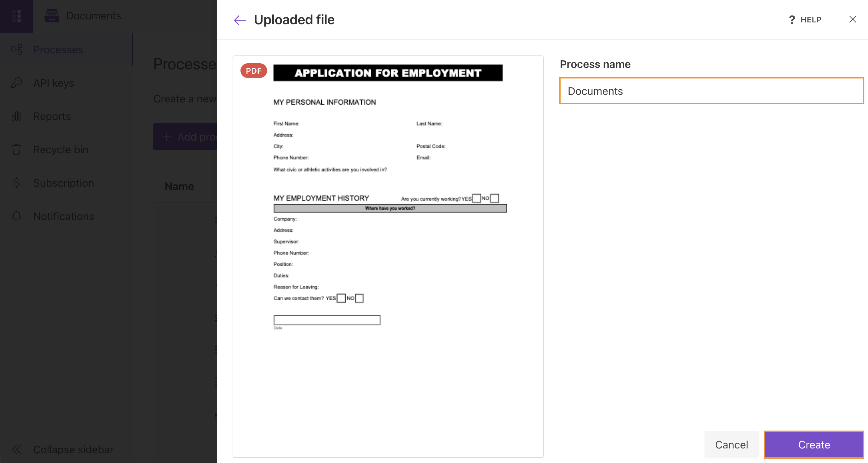
Task: Close the Uploaded file panel
Action: 853,20
